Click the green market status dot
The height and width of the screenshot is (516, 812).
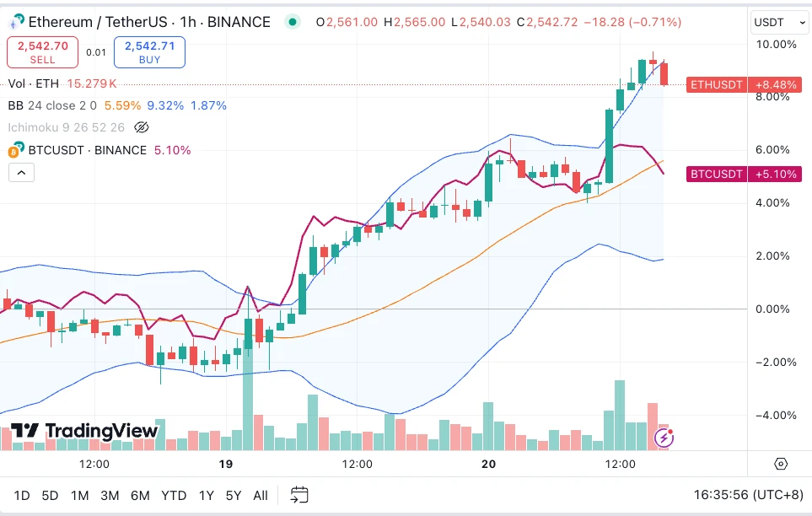point(292,22)
